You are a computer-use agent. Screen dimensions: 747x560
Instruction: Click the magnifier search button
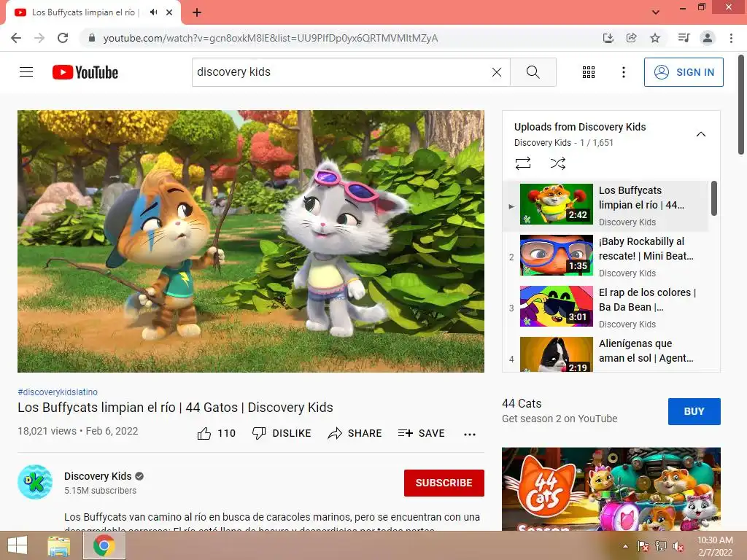click(533, 72)
